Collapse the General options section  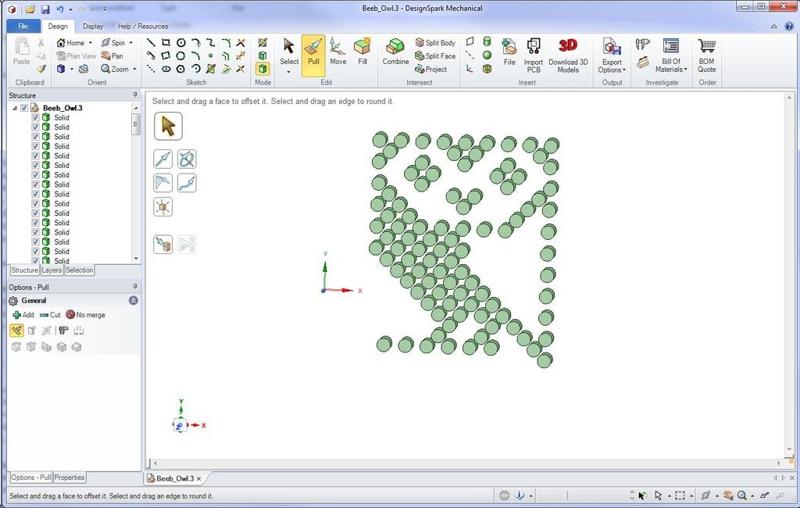(133, 300)
